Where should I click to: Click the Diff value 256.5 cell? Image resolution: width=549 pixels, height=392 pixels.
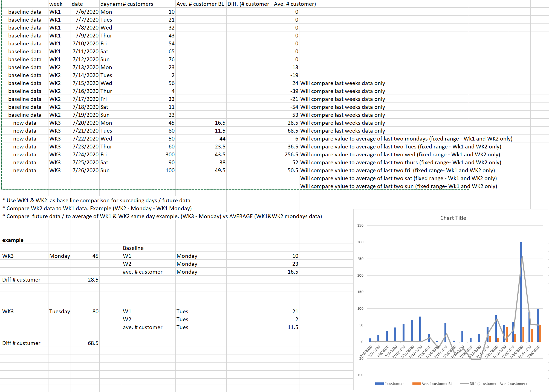coord(263,154)
